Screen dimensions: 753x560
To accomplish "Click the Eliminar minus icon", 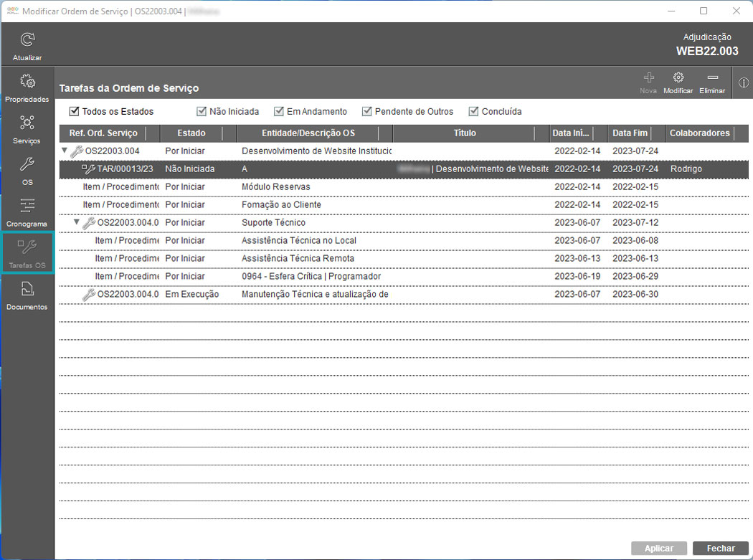I will pyautogui.click(x=712, y=78).
